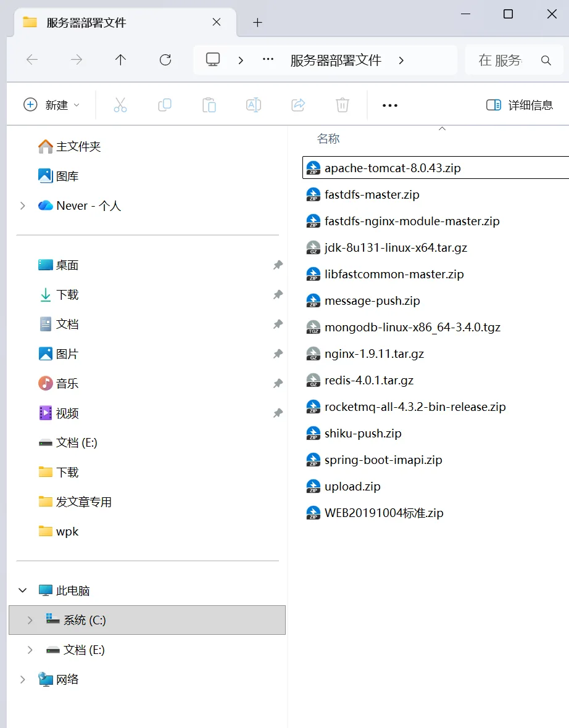Screen dimensions: 569x728
Task: Open 桌面 in quick access
Action: [58, 265]
